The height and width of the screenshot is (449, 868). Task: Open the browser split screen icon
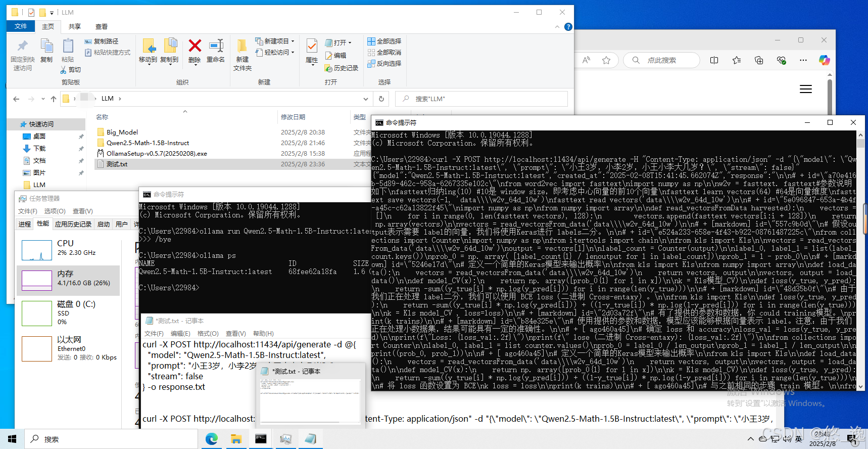pyautogui.click(x=714, y=60)
